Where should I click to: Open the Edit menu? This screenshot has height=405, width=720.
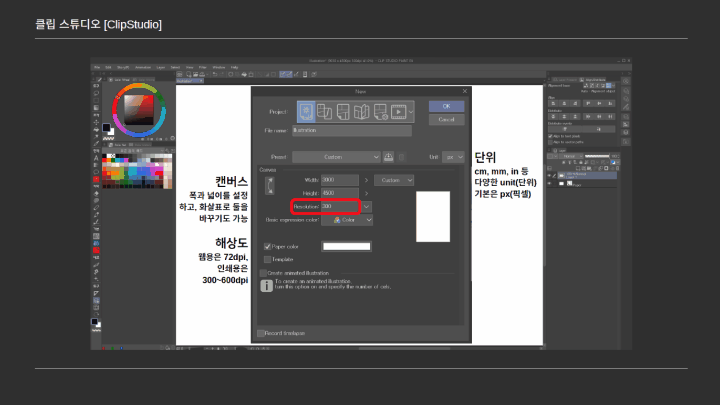coord(108,68)
